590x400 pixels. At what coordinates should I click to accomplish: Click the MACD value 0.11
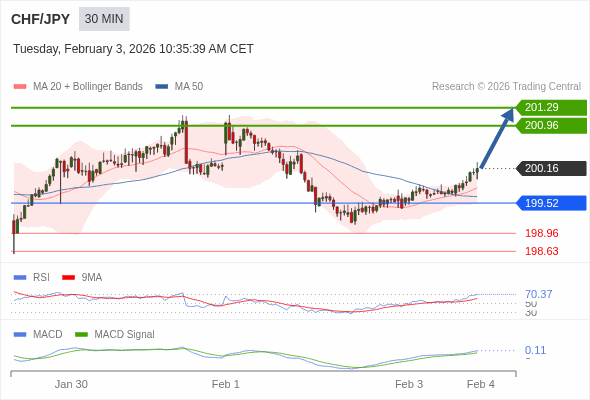coord(535,350)
